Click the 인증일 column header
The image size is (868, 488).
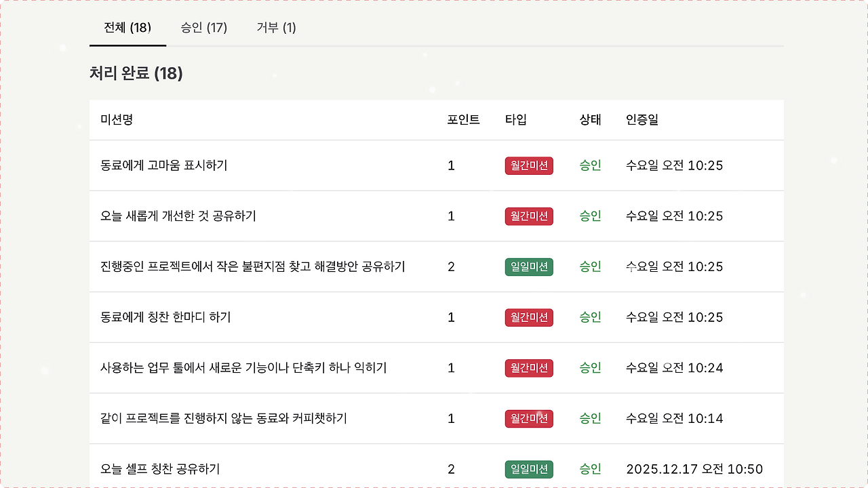point(642,119)
